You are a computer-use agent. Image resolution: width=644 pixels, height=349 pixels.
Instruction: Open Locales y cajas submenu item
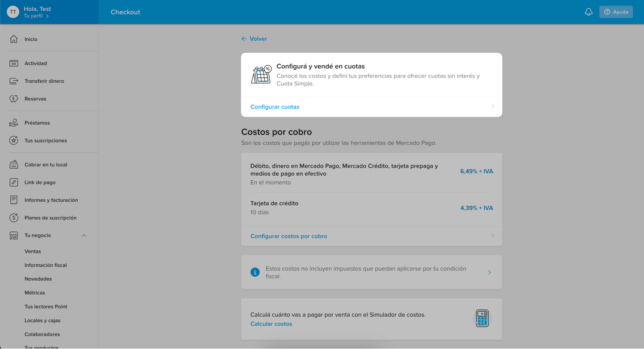click(42, 320)
